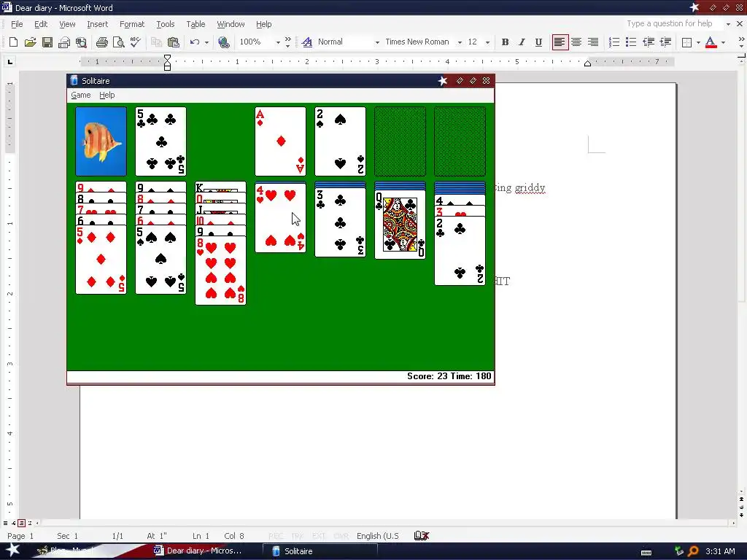Viewport: 747px width, 560px height.
Task: Start a numbered list
Action: (614, 42)
